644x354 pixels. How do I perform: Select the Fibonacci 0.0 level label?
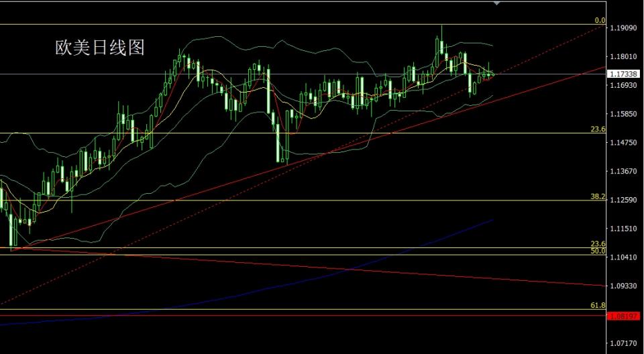[x=600, y=21]
